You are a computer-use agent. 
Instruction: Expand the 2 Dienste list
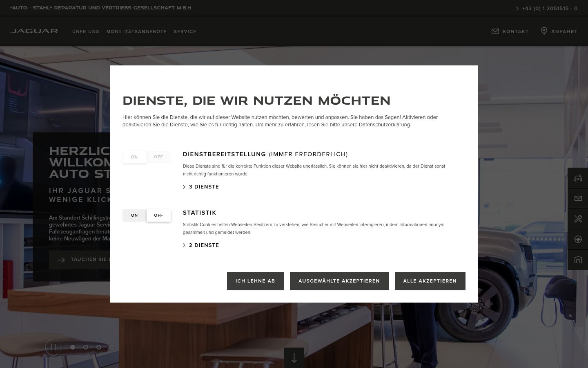[201, 245]
